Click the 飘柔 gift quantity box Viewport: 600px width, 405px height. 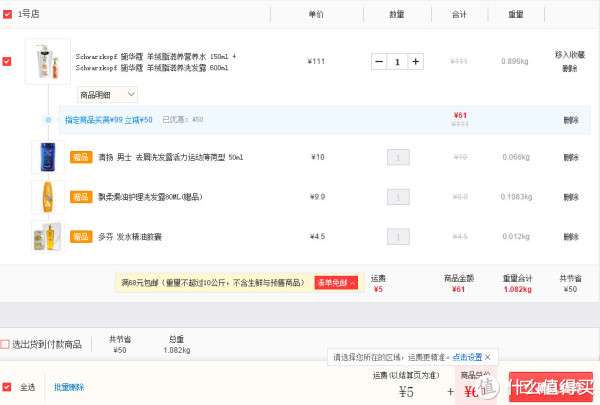coord(398,197)
